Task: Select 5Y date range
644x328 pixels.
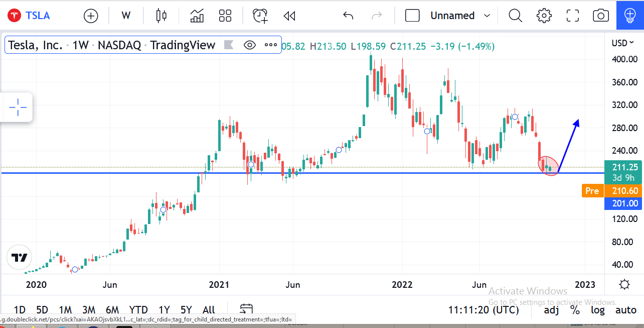Action: tap(186, 310)
